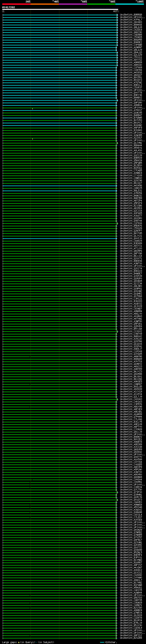
Task: Open the UniRef100_A4S456 entry
Action: click(131, 186)
